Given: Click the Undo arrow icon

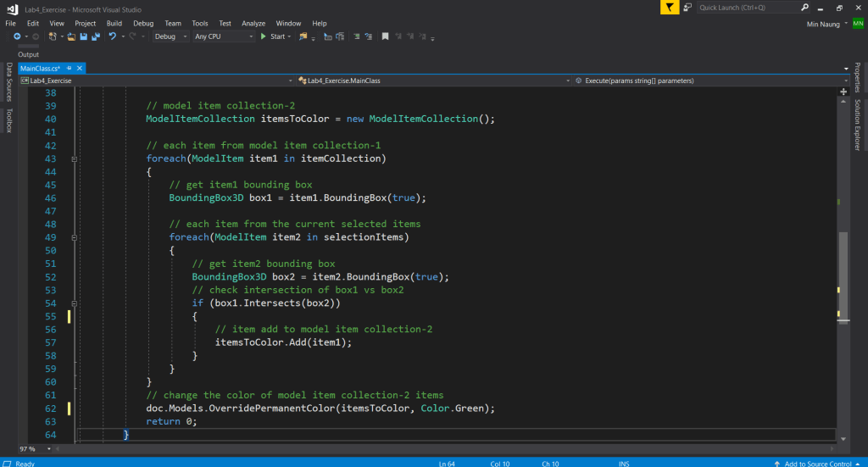Looking at the screenshot, I should pos(113,37).
